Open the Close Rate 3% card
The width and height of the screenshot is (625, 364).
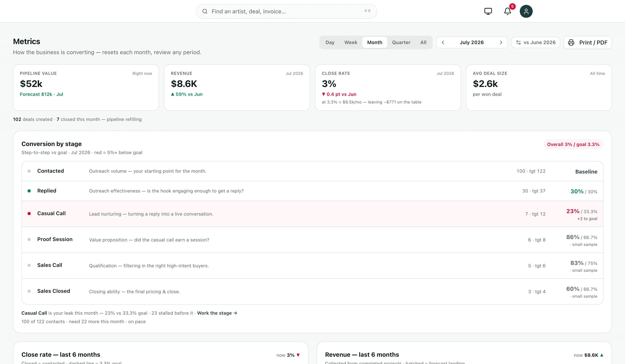click(x=388, y=88)
